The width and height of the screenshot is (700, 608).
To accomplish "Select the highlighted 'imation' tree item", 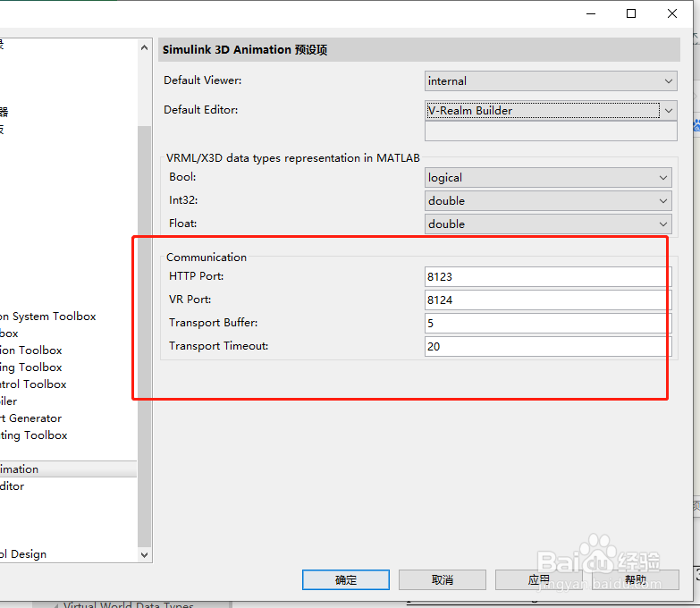I will click(68, 469).
